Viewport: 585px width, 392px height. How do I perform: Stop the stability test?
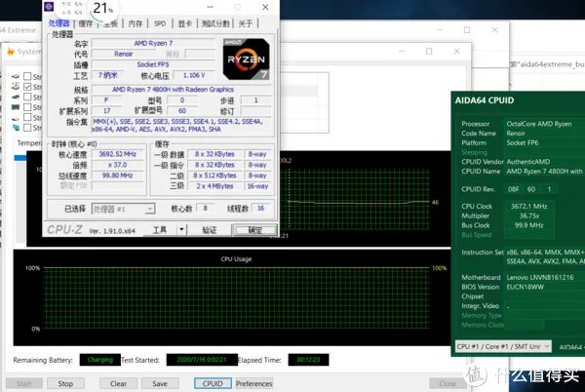pos(65,383)
